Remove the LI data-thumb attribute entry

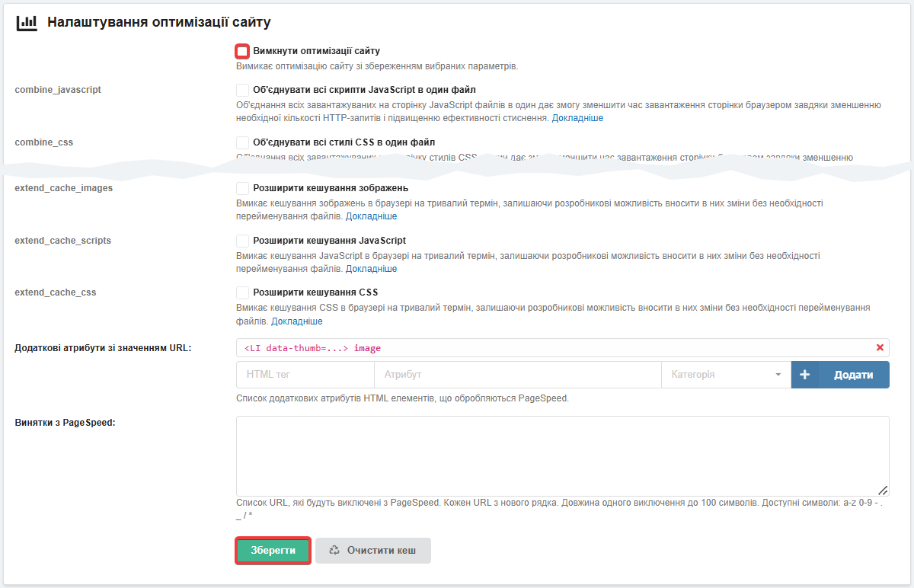point(880,347)
